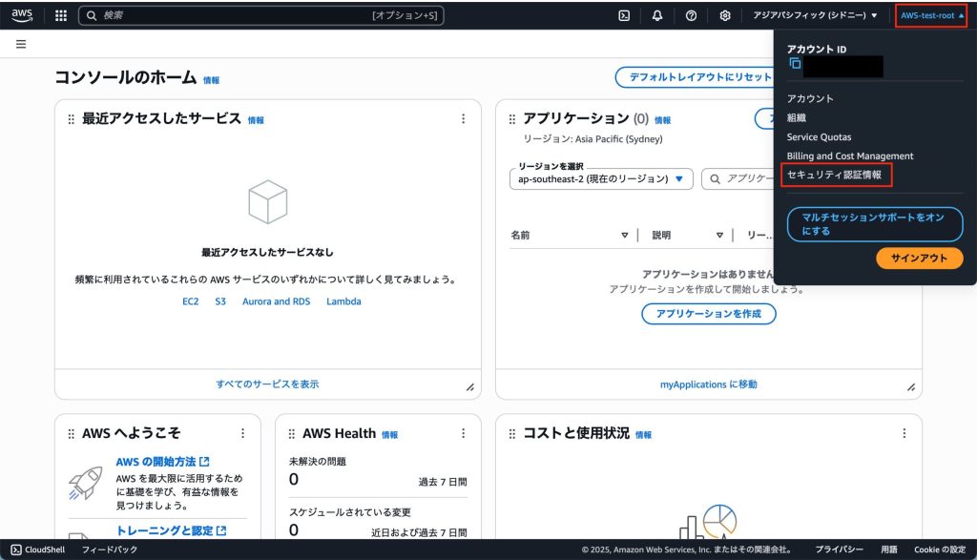This screenshot has width=977, height=560.
Task: Click 情報 link next to 最近アクセスしたサービス
Action: click(x=256, y=121)
